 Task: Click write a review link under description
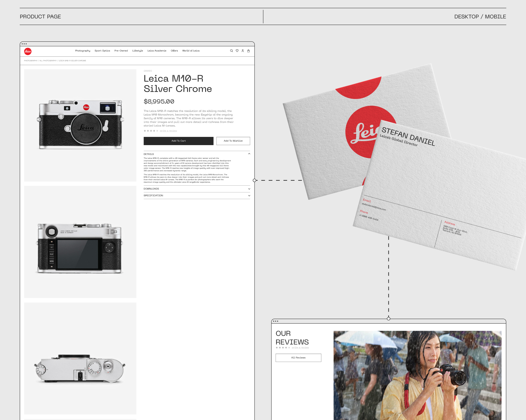coord(168,131)
